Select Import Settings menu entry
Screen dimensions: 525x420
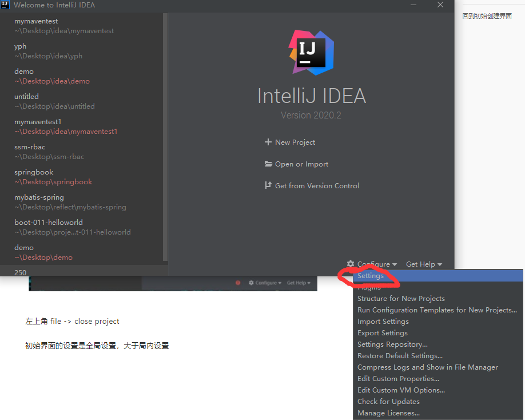pos(437,321)
